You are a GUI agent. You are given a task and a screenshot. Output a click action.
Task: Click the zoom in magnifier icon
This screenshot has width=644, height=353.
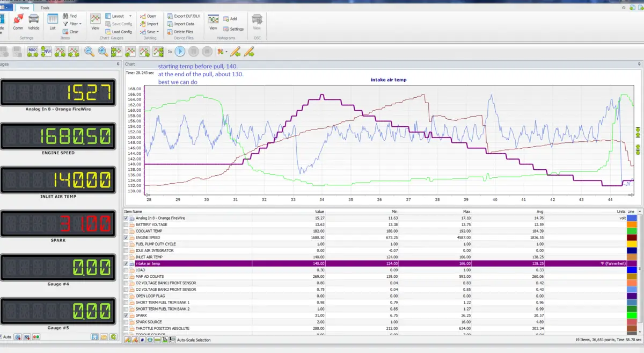click(x=103, y=52)
